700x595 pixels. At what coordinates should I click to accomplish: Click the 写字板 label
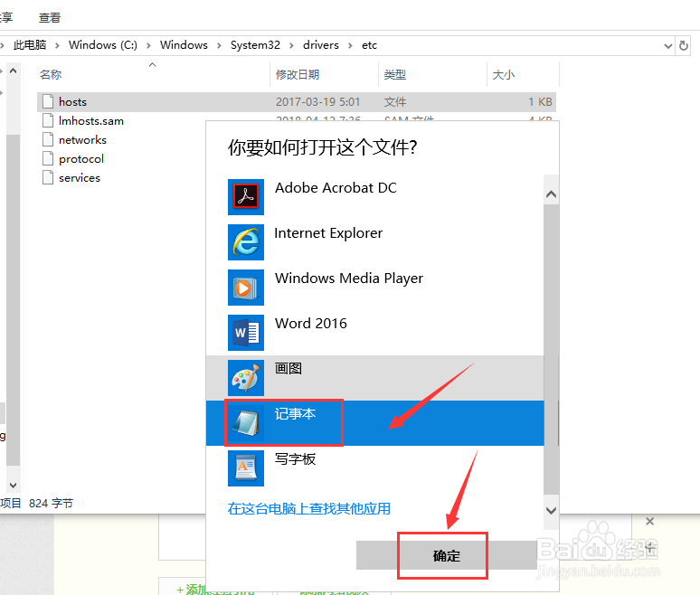[295, 458]
